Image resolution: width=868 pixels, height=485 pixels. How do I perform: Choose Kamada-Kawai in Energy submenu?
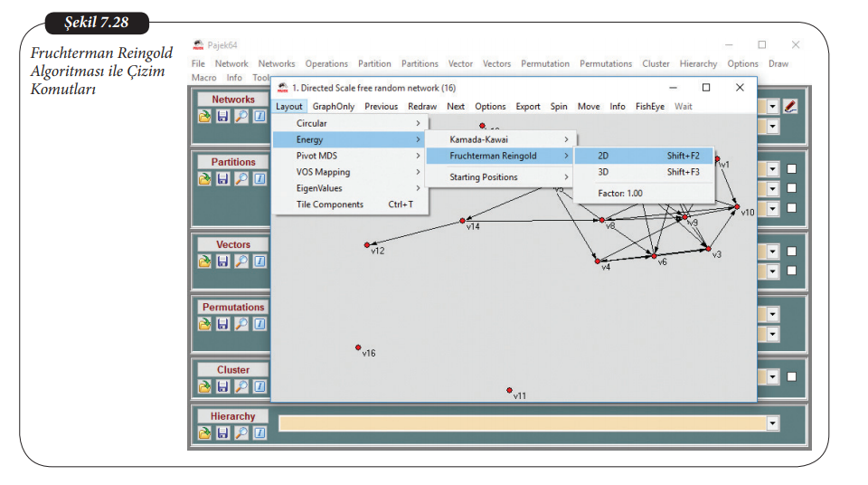click(x=479, y=139)
